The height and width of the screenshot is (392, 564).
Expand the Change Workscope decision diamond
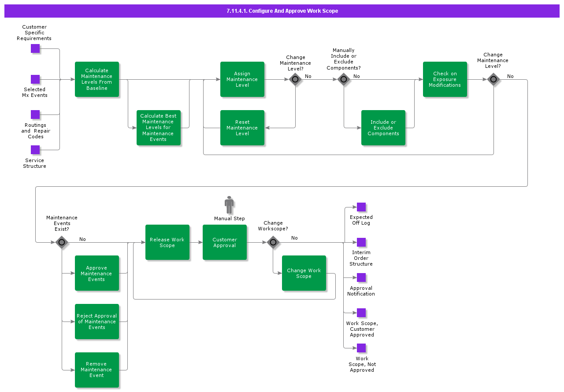click(x=273, y=242)
